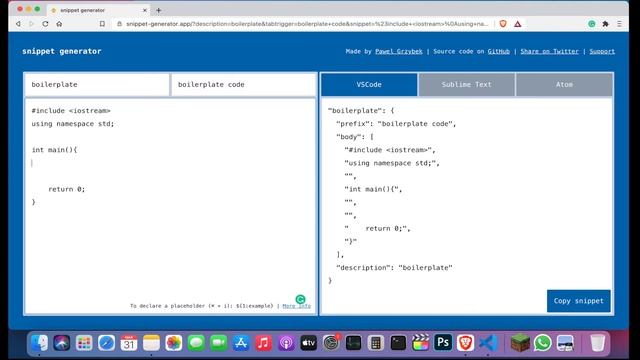Go back using the browser back arrow
Screen dimensions: 640x360
[18, 24]
